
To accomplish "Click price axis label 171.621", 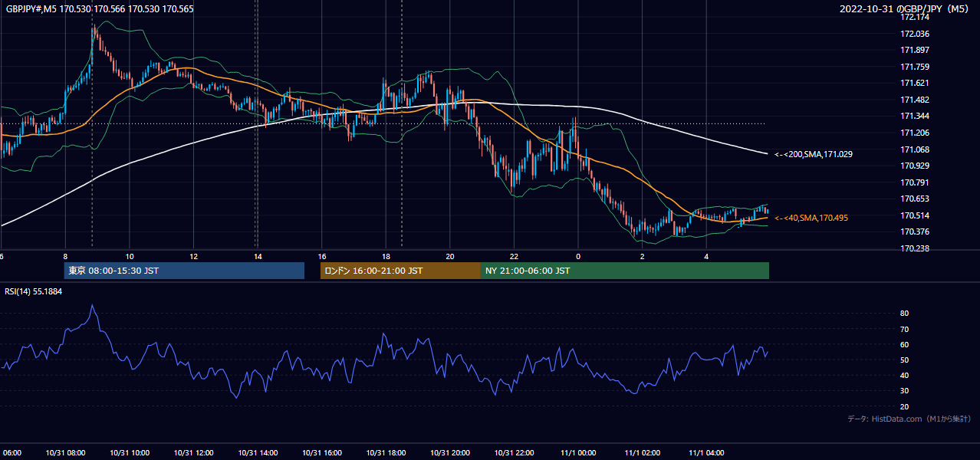I will pyautogui.click(x=916, y=83).
